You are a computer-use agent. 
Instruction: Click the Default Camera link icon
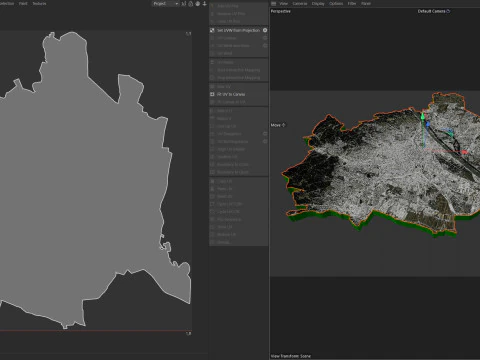[x=448, y=11]
